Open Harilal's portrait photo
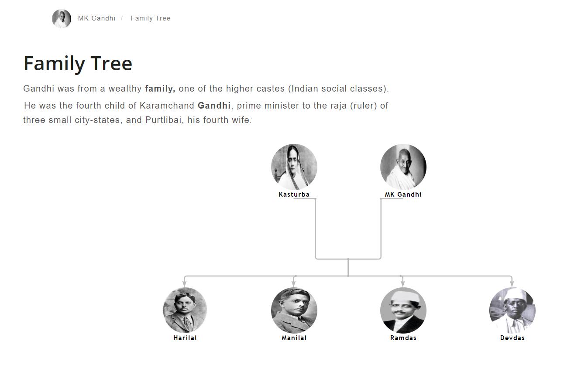 tap(185, 310)
